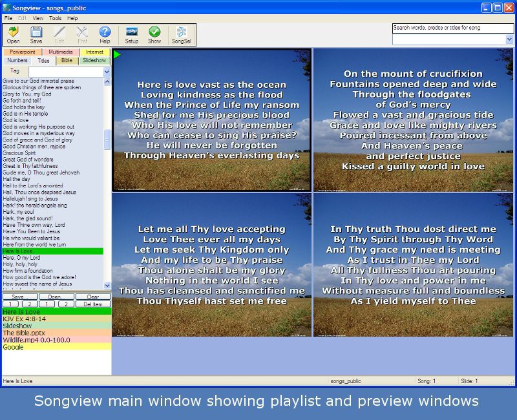Click the song search input field

[x=453, y=28]
